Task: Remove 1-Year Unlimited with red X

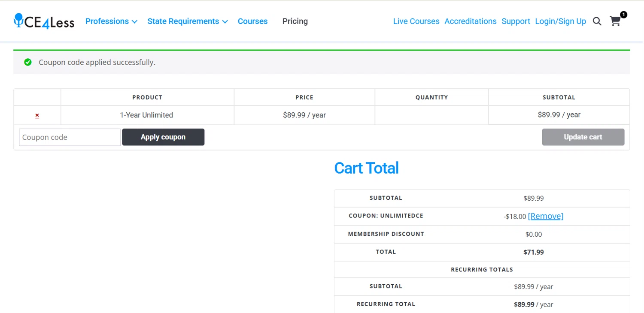Action: (x=37, y=115)
